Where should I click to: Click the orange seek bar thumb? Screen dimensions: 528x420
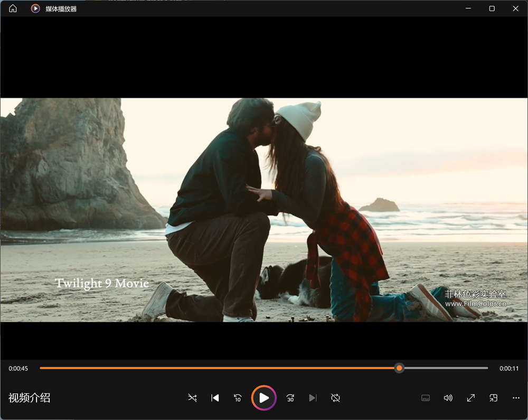coord(400,368)
